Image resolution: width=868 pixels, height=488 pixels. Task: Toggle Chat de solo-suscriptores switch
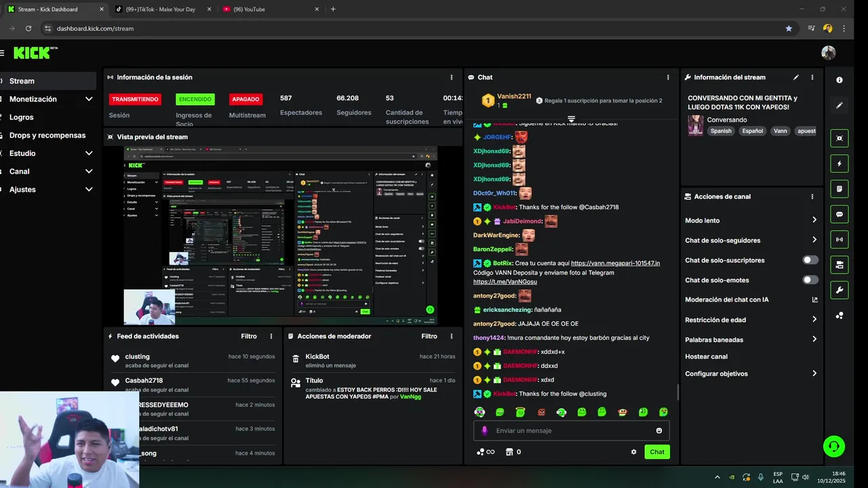[x=810, y=260]
